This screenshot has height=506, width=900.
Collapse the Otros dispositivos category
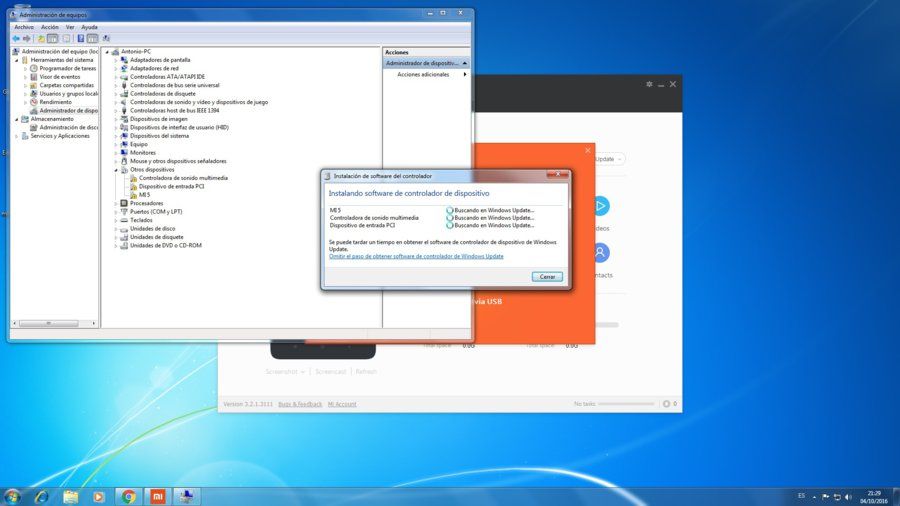pos(116,170)
